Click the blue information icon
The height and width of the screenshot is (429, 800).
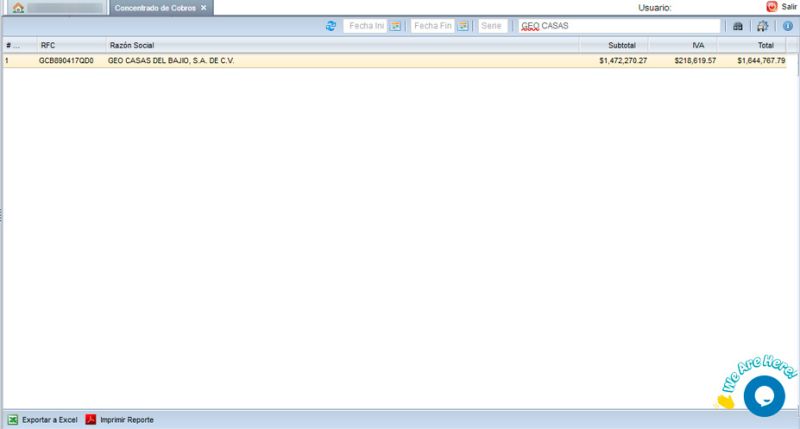(787, 26)
